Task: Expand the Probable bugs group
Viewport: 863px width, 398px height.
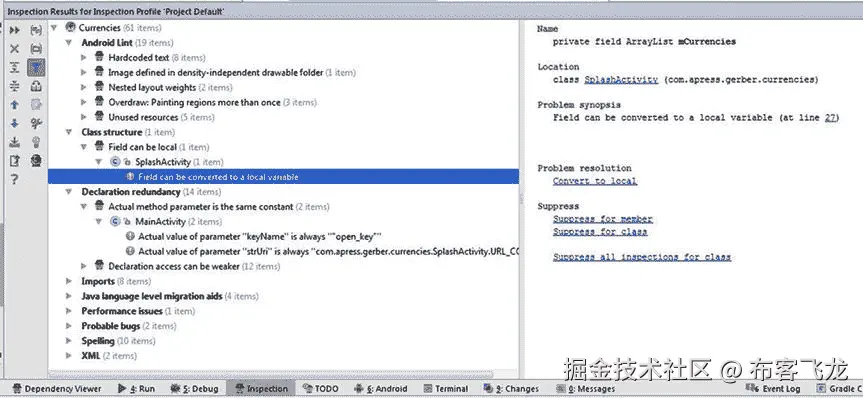Action: (69, 326)
